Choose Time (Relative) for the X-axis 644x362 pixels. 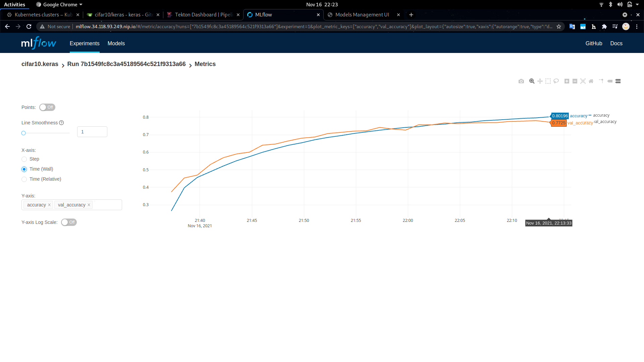coord(24,179)
